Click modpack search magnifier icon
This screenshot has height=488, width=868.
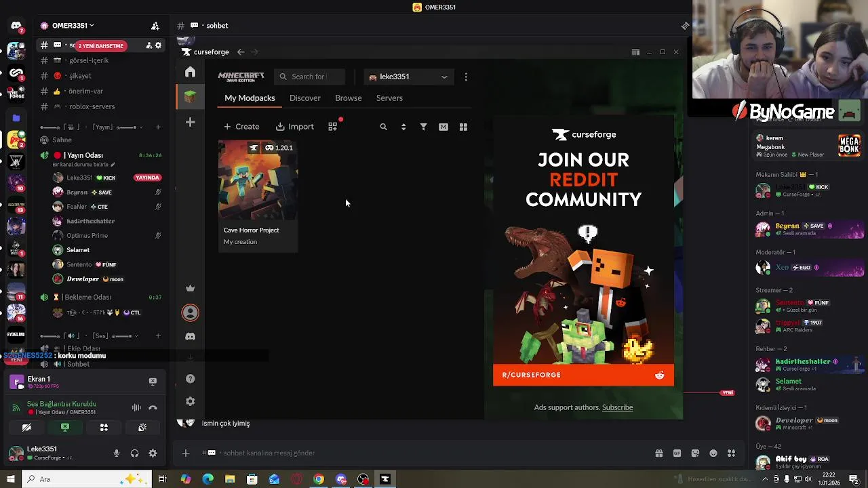[x=383, y=127]
